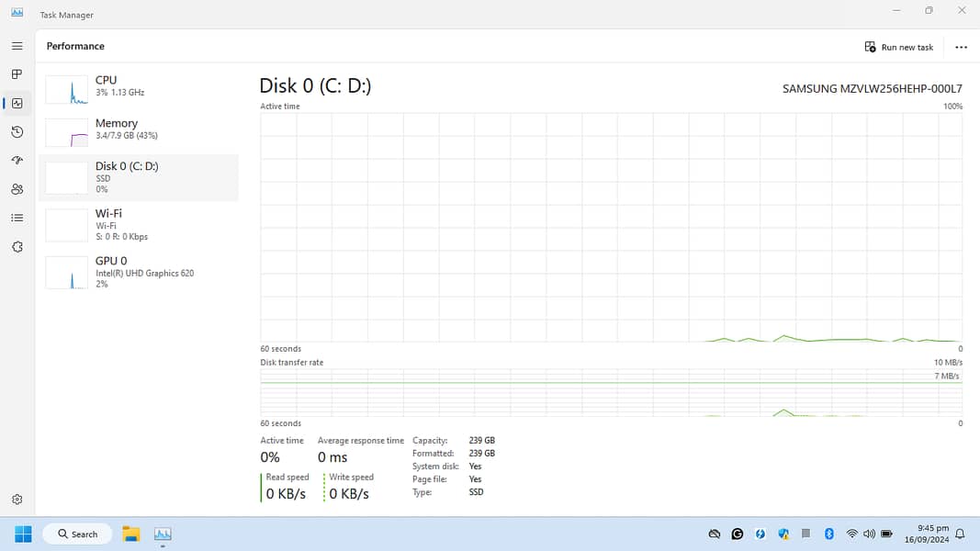Image resolution: width=980 pixels, height=551 pixels.
Task: Open Task Manager settings gear
Action: click(17, 500)
